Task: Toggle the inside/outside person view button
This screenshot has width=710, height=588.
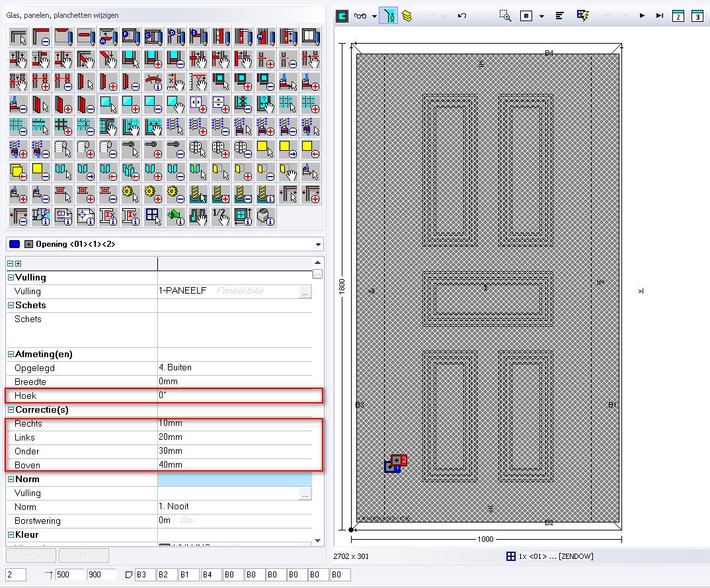Action: point(389,17)
